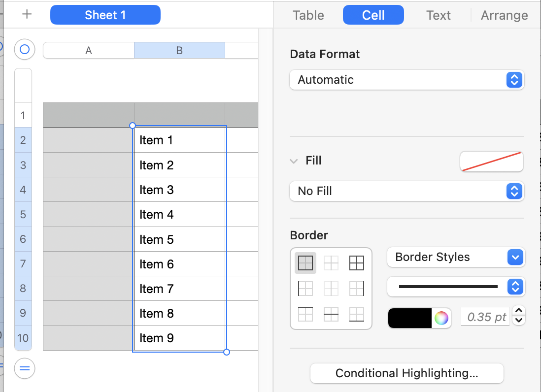Open the No Fill type dropdown
Screen dimensions: 541x392
coord(406,191)
